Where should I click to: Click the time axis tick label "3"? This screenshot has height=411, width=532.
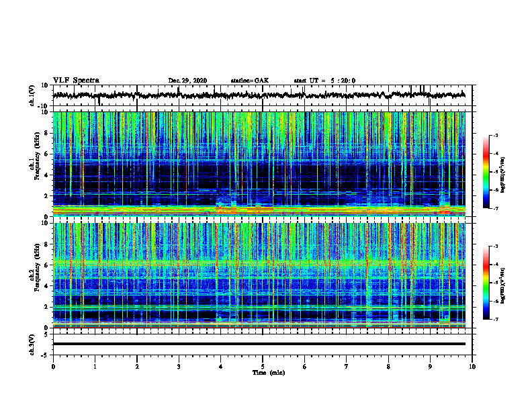pyautogui.click(x=179, y=367)
